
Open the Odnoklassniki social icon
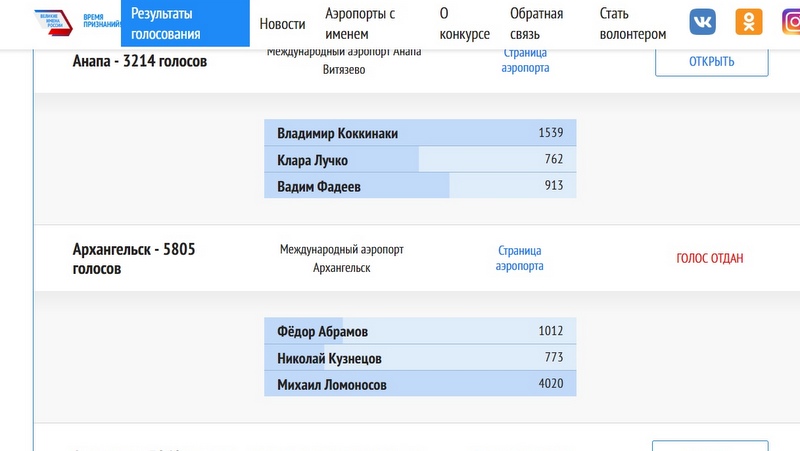(x=748, y=22)
